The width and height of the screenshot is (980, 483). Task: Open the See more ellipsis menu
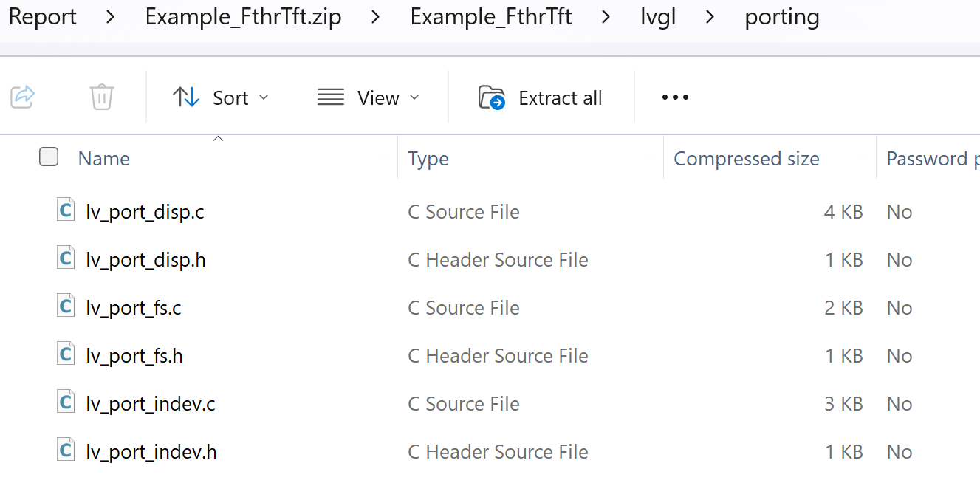coord(675,97)
